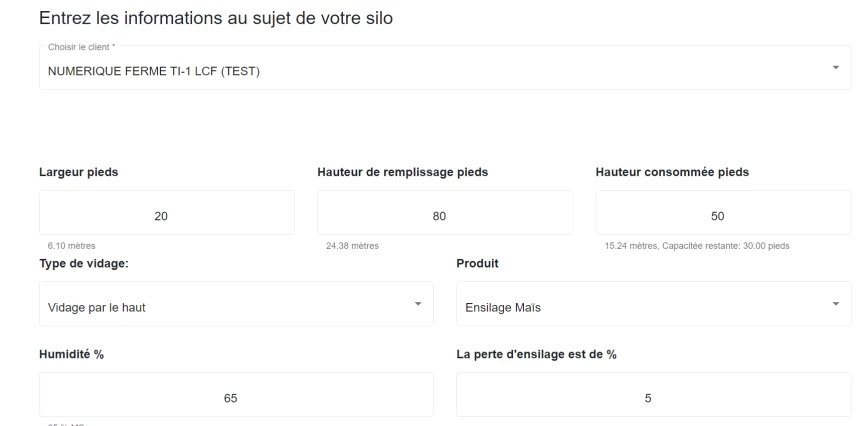Click the 'Hauteur consommée pieds' label

pyautogui.click(x=672, y=171)
